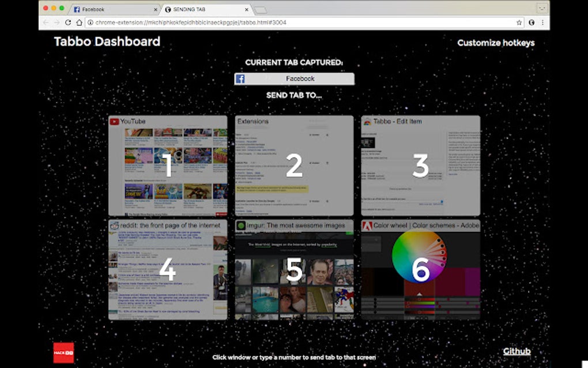Open Customize hotkeys
The width and height of the screenshot is (588, 368).
[496, 43]
